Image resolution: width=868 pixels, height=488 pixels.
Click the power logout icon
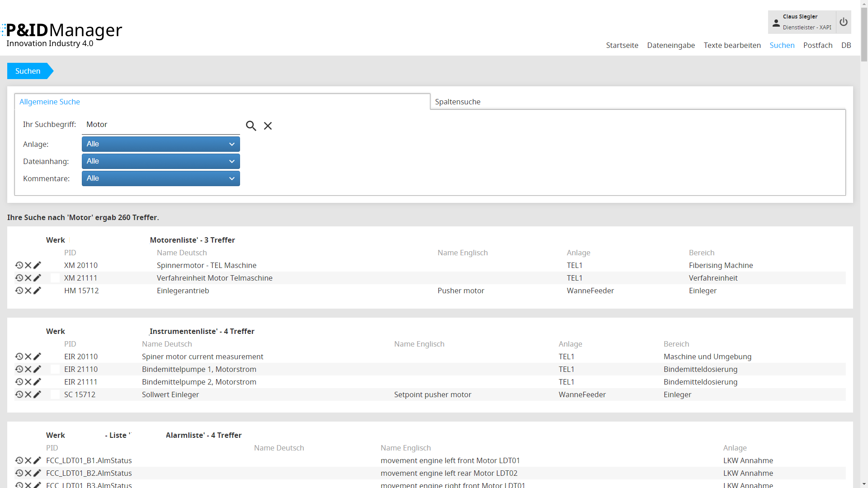[x=844, y=22]
